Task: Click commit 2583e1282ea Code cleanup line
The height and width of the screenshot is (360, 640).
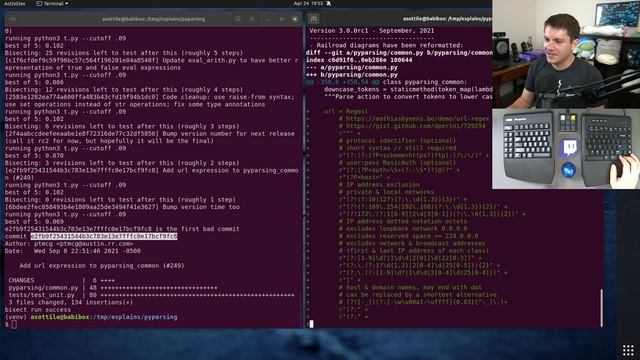Action: pyautogui.click(x=149, y=101)
